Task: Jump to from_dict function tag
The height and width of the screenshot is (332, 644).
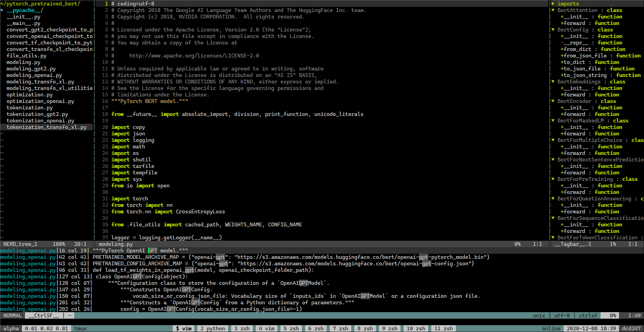Action: (x=593, y=49)
